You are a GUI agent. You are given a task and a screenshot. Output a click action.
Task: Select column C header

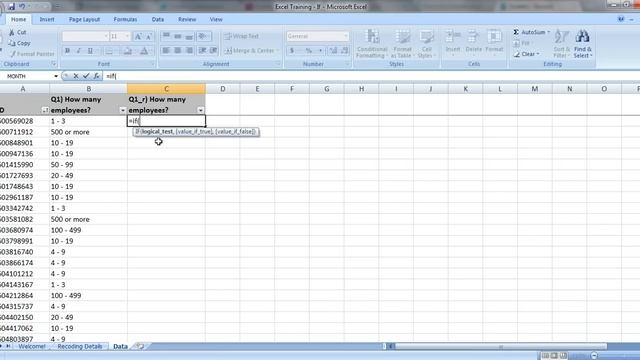click(166, 89)
